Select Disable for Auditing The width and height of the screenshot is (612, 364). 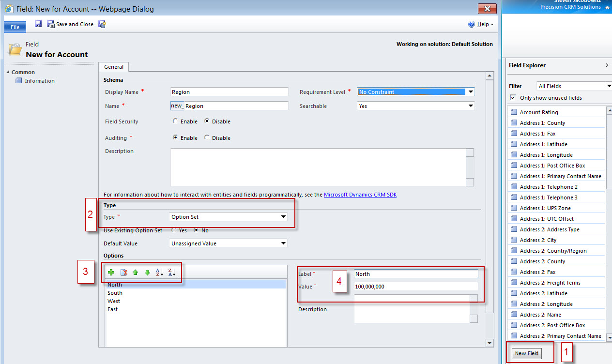(207, 138)
